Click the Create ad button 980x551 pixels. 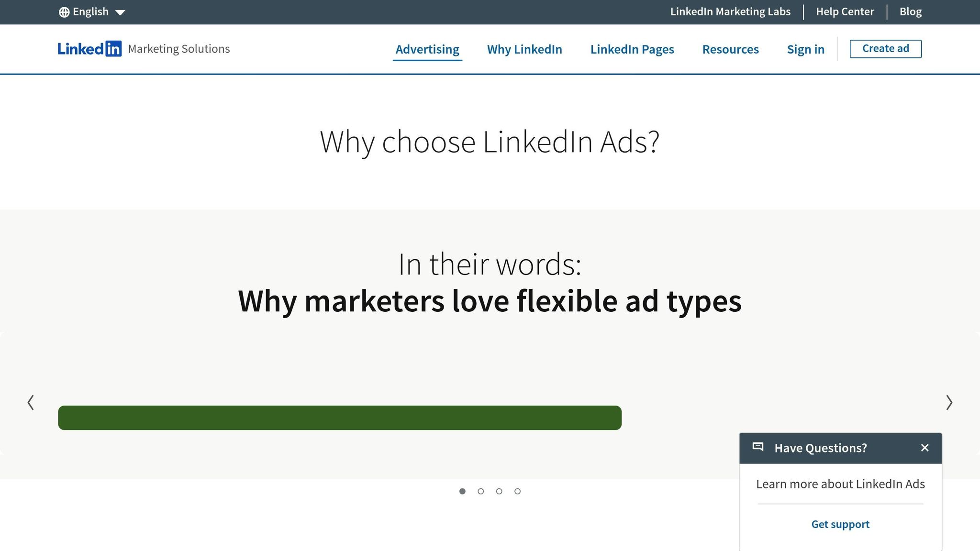point(885,48)
